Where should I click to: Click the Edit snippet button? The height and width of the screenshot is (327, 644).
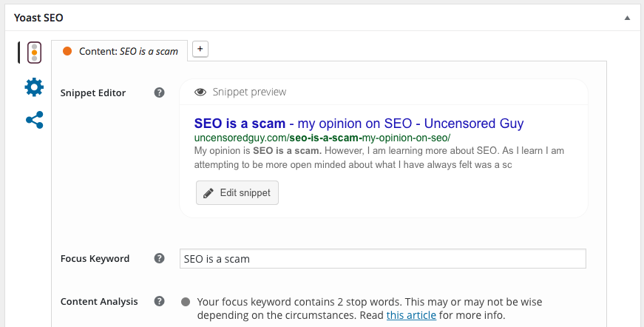click(x=237, y=192)
